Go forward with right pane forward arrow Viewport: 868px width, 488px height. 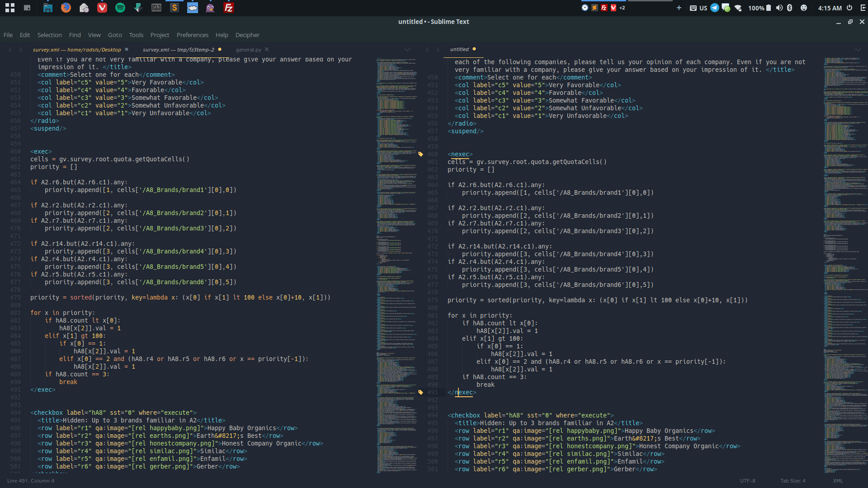coord(438,50)
